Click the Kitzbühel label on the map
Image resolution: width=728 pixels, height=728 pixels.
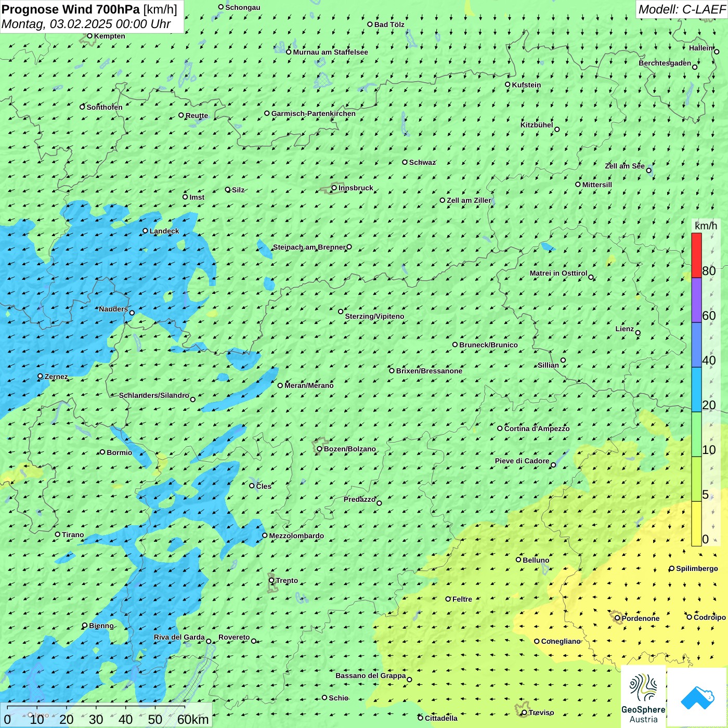537,125
